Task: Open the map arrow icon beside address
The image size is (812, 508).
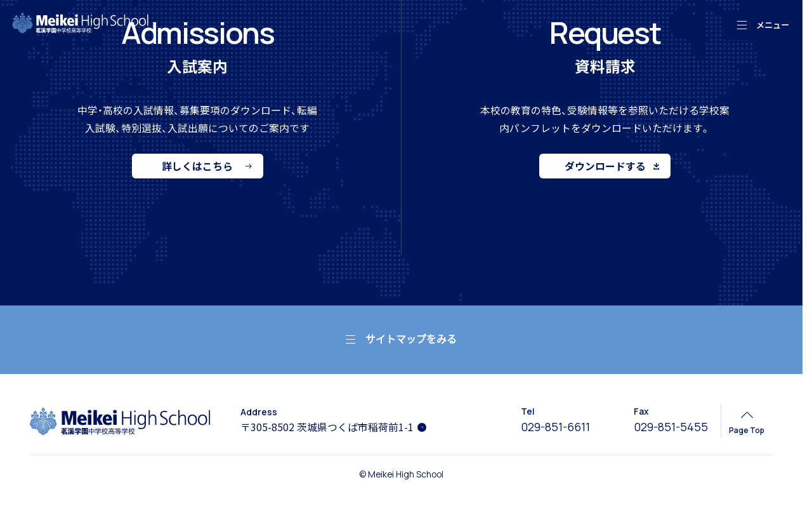Action: click(x=422, y=427)
